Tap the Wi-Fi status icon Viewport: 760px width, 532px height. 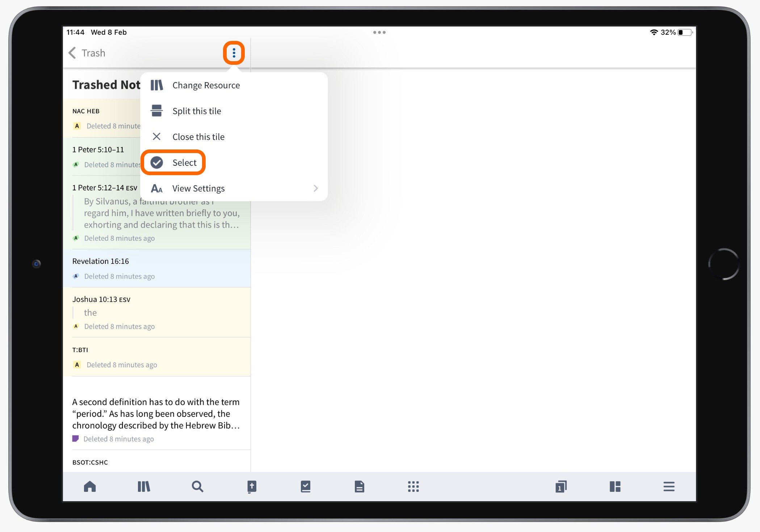coord(654,32)
